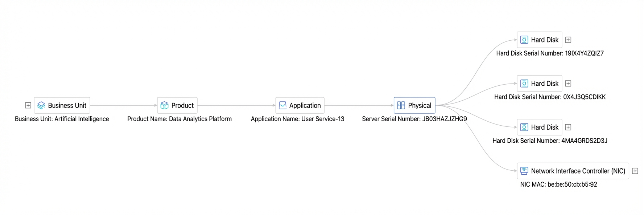Select the Application node label
644x215 pixels.
[x=305, y=105]
